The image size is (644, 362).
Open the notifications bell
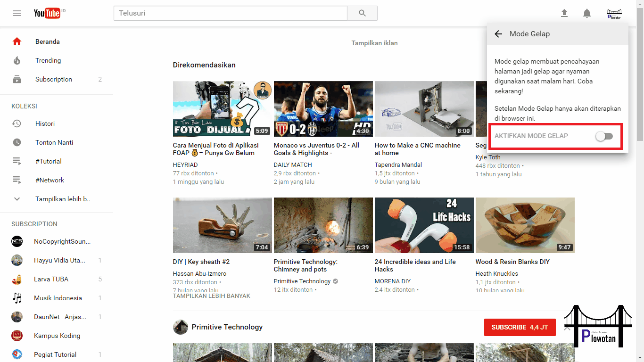(587, 13)
